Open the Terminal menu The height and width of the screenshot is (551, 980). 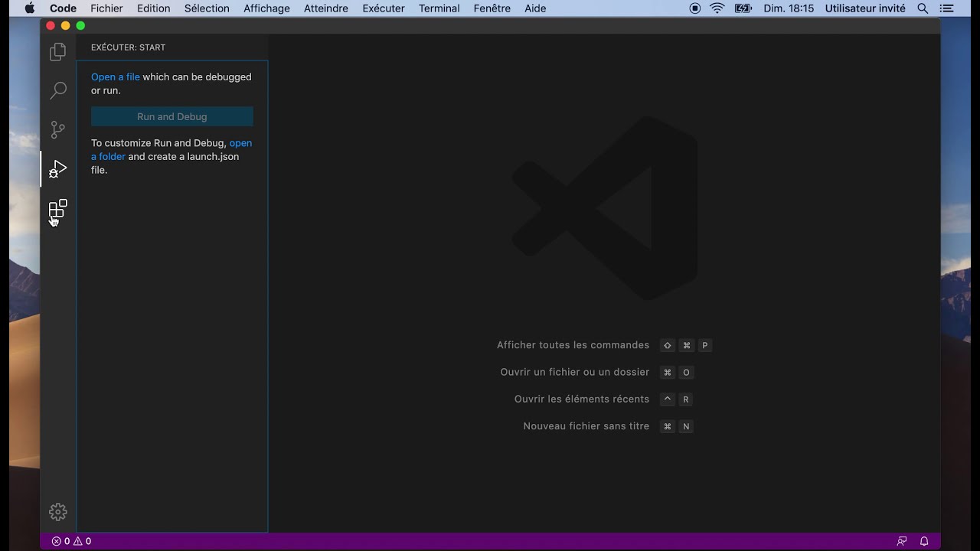click(439, 8)
